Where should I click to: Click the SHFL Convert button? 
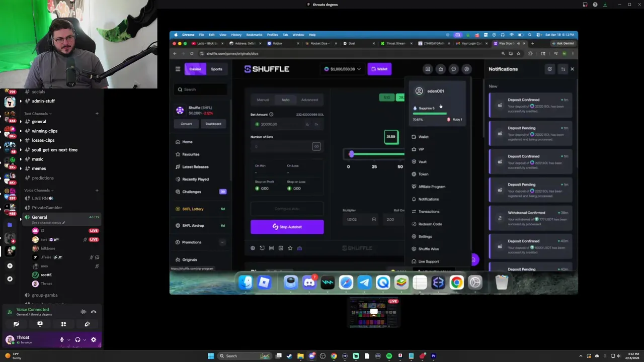(186, 124)
